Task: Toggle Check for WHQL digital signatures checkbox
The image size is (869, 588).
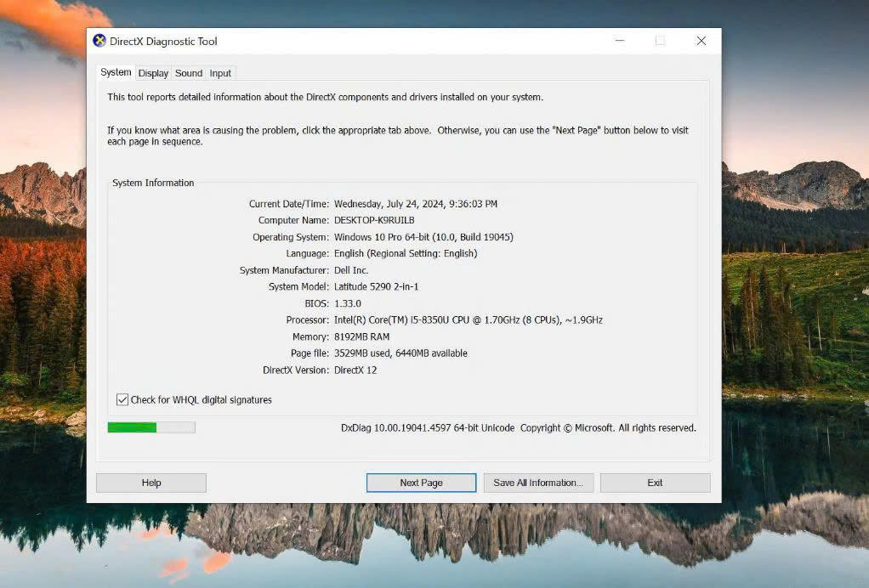Action: click(122, 399)
